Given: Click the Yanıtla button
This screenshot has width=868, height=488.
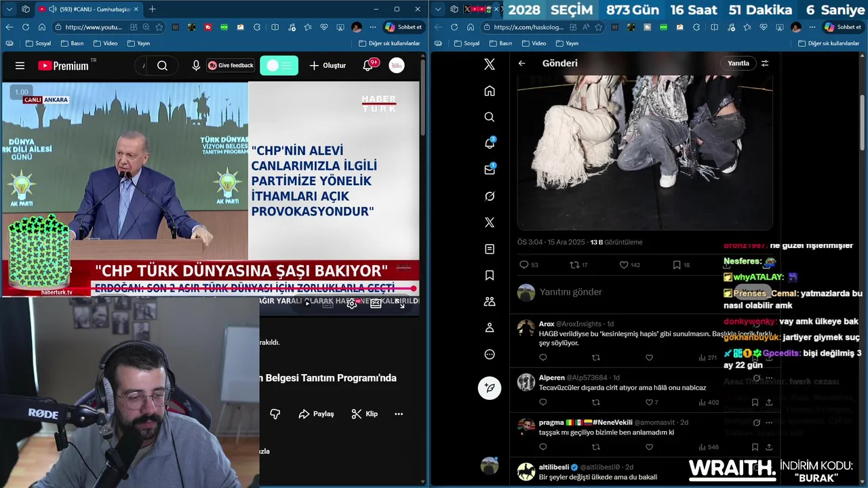Looking at the screenshot, I should coord(738,63).
